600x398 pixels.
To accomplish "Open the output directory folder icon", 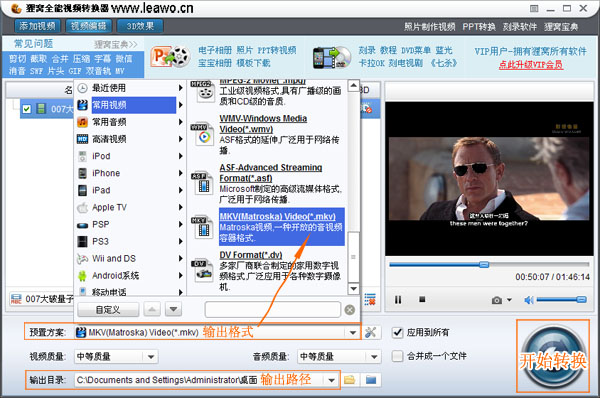I will [x=371, y=380].
